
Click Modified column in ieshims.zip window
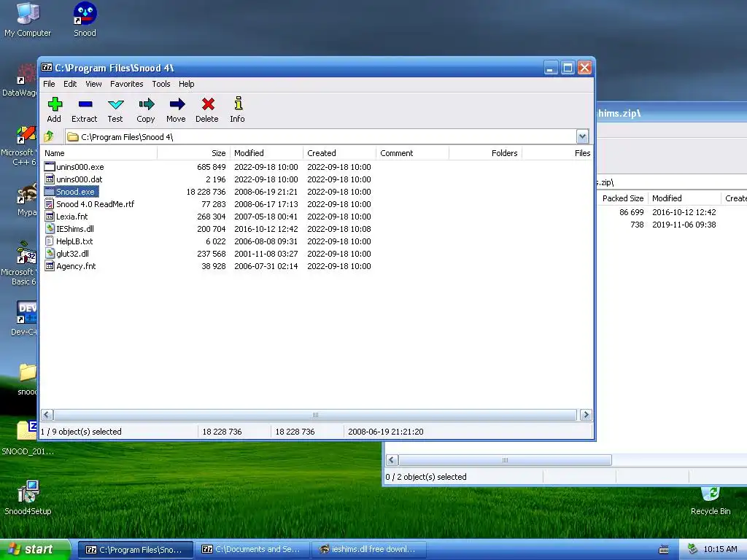point(684,198)
